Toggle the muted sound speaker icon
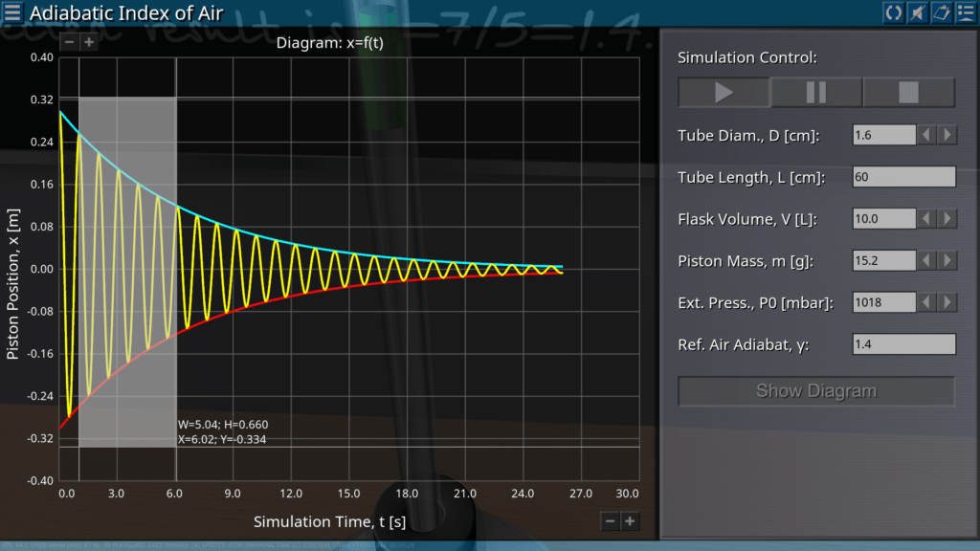The width and height of the screenshot is (980, 551). pyautogui.click(x=917, y=12)
